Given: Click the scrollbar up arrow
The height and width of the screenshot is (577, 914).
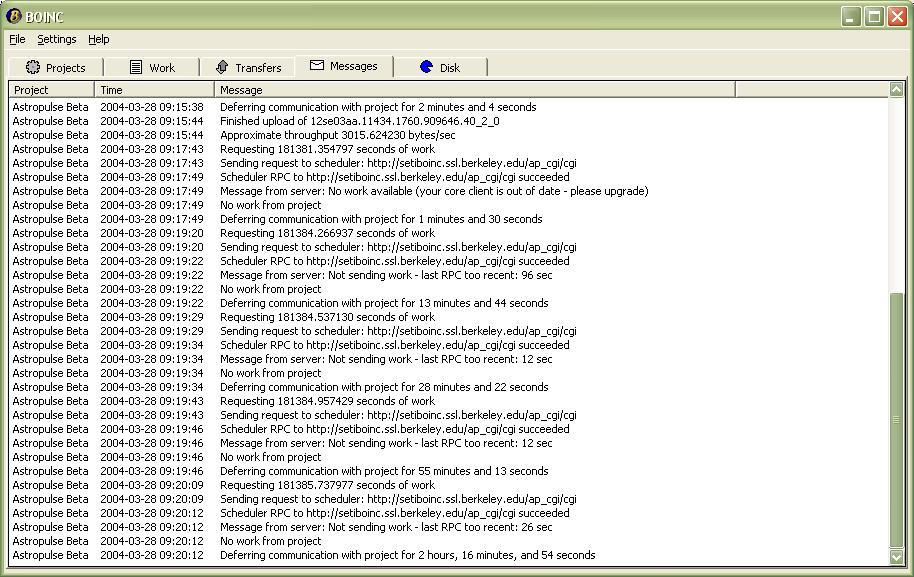Looking at the screenshot, I should (x=897, y=89).
